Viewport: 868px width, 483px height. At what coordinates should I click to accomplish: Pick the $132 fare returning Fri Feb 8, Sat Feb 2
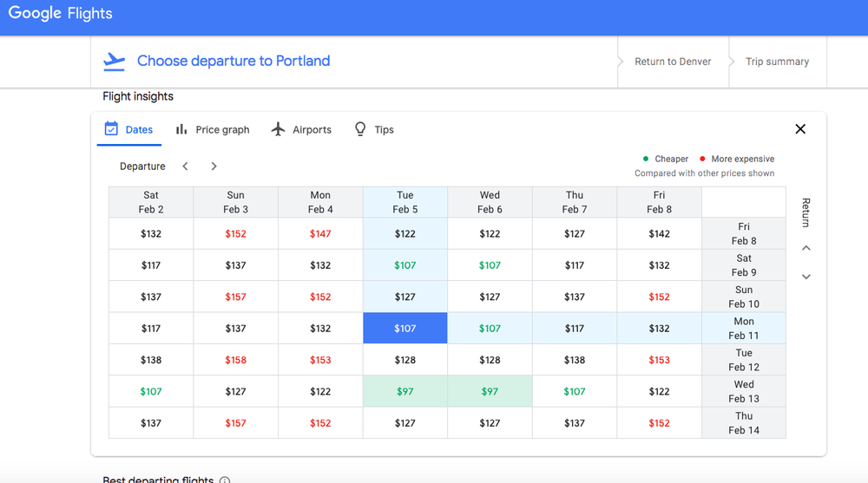pos(151,233)
